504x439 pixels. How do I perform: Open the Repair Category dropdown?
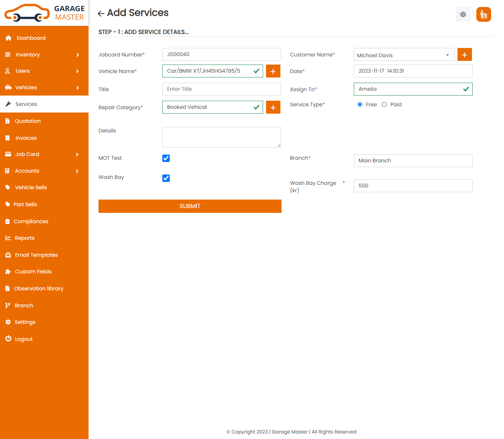pyautogui.click(x=213, y=107)
